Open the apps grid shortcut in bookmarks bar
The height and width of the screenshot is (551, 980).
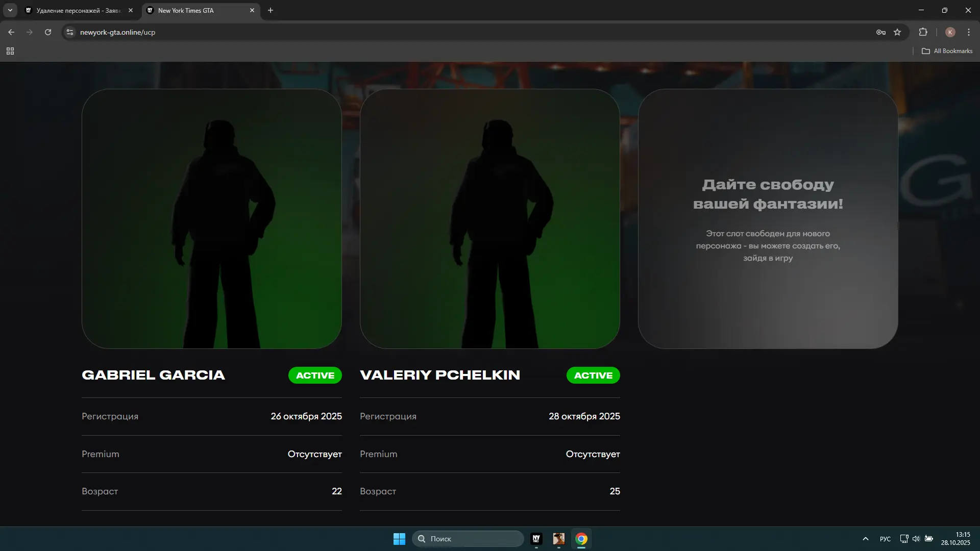tap(10, 51)
